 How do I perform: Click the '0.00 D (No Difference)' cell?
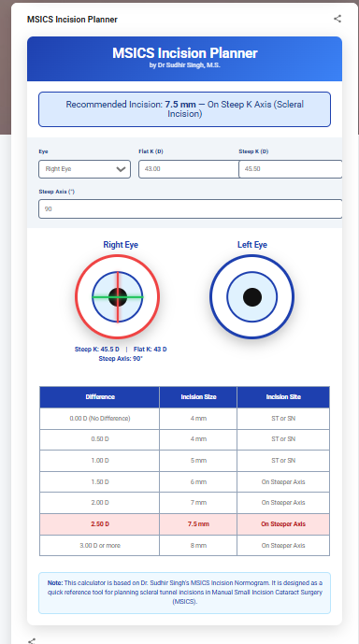point(100,419)
